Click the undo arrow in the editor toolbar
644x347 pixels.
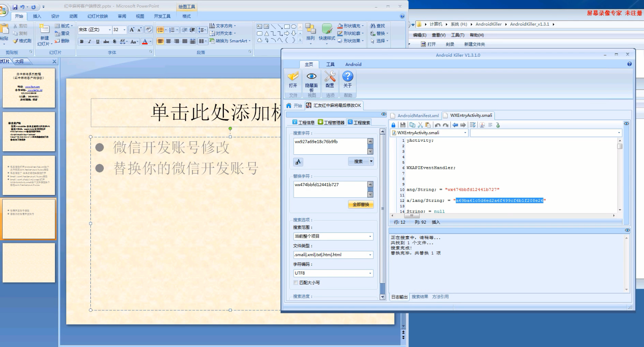(x=438, y=125)
